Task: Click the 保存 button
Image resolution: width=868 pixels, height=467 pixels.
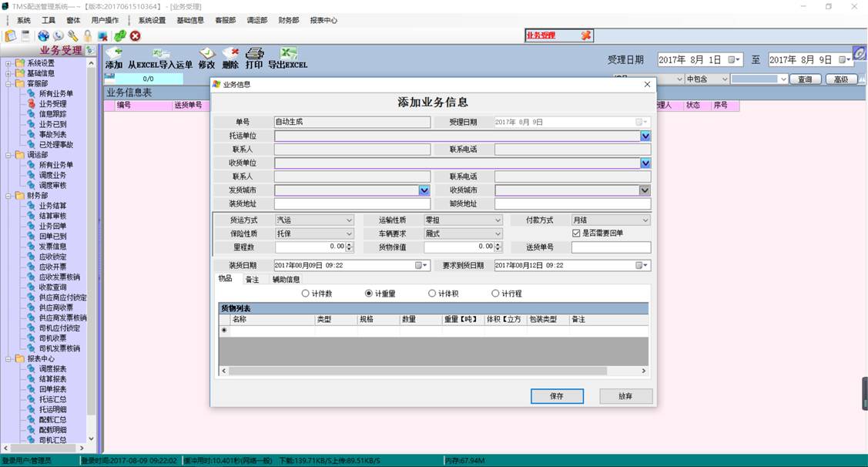Action: coord(557,396)
